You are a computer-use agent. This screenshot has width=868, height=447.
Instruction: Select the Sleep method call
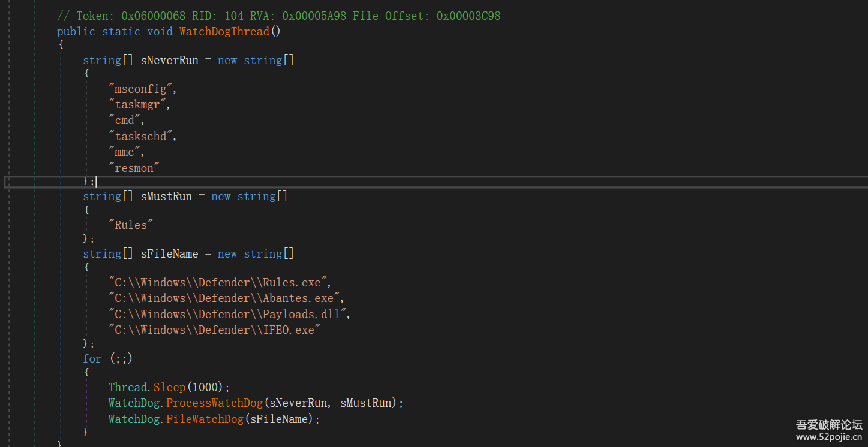point(170,388)
